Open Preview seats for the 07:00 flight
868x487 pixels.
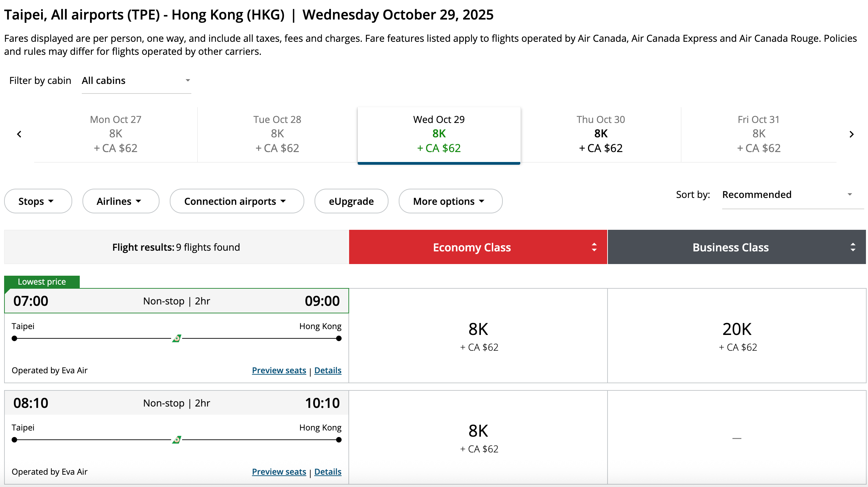[279, 370]
